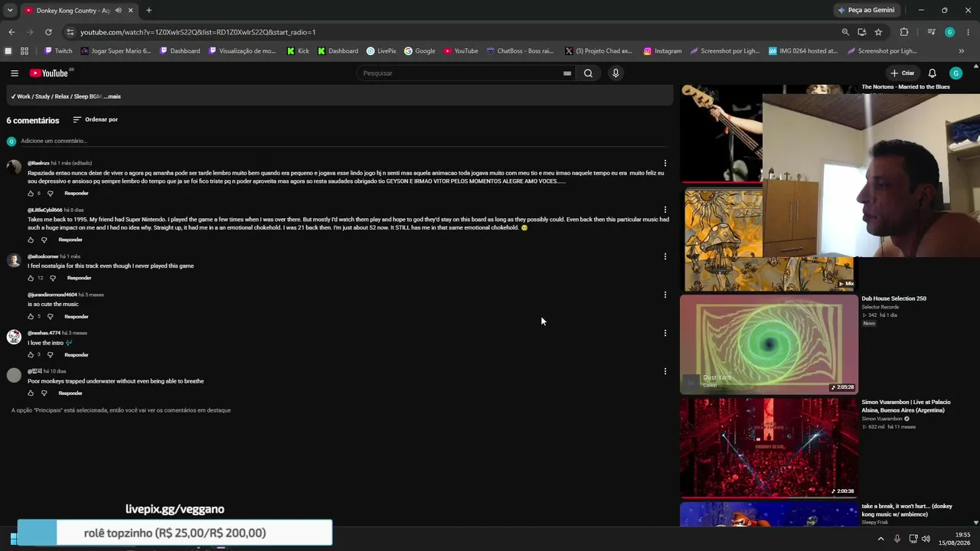Like the 'is so cute the music' comment
Screen dimensions: 980x551
(31, 317)
